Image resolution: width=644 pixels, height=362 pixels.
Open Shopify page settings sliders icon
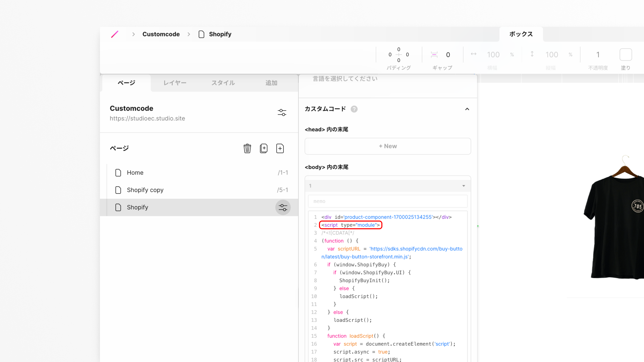click(x=283, y=207)
